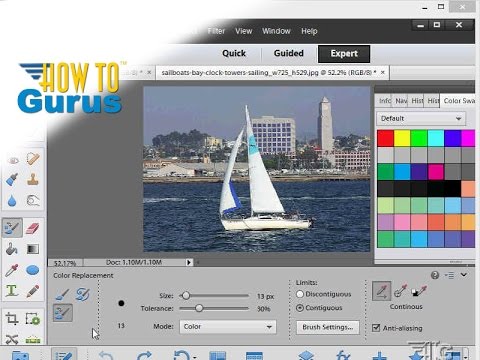Select the Gradient tool
480x360 pixels.
coord(33,249)
